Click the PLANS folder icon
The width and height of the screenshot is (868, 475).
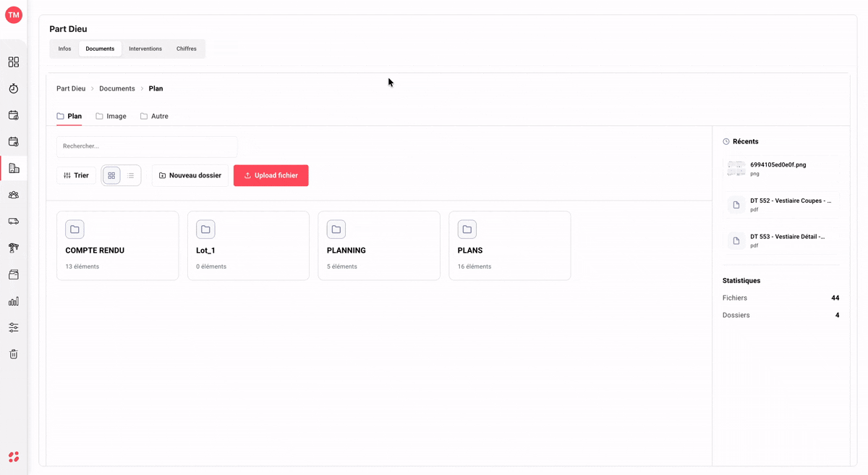coord(467,230)
